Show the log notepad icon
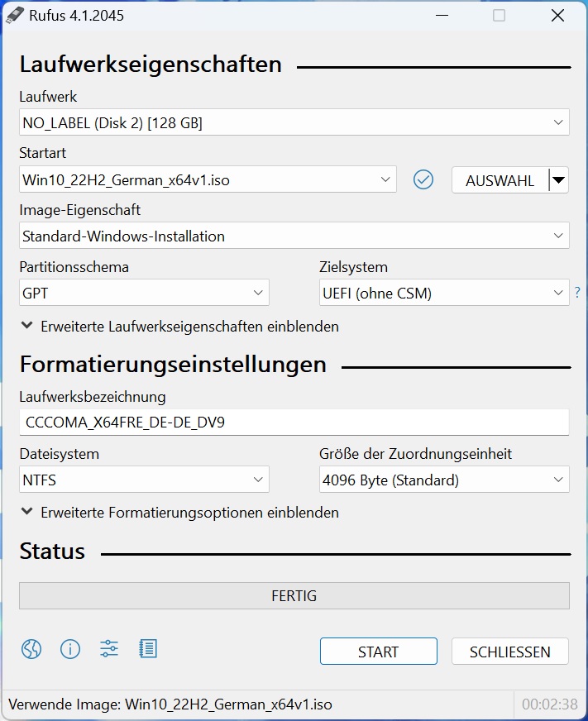This screenshot has width=588, height=721. pos(148,649)
